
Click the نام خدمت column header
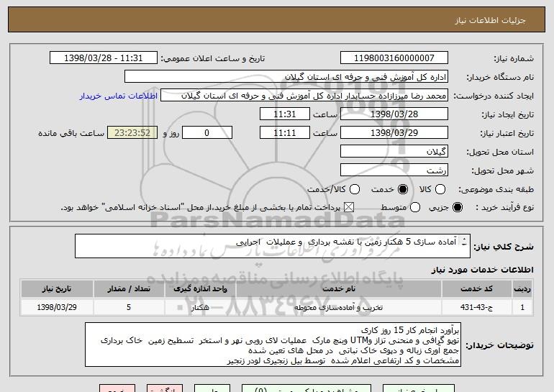coord(338,289)
